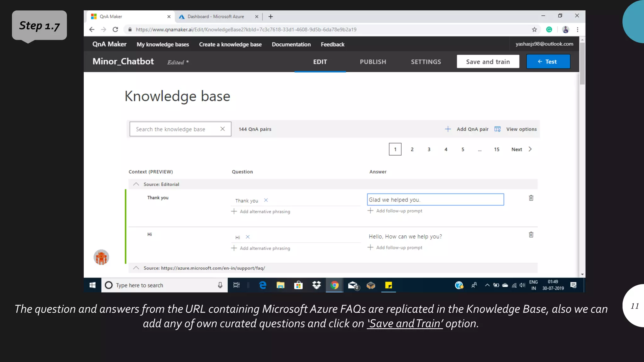Image resolution: width=644 pixels, height=362 pixels.
Task: Go to page 3 of QnA pairs
Action: coord(429,149)
